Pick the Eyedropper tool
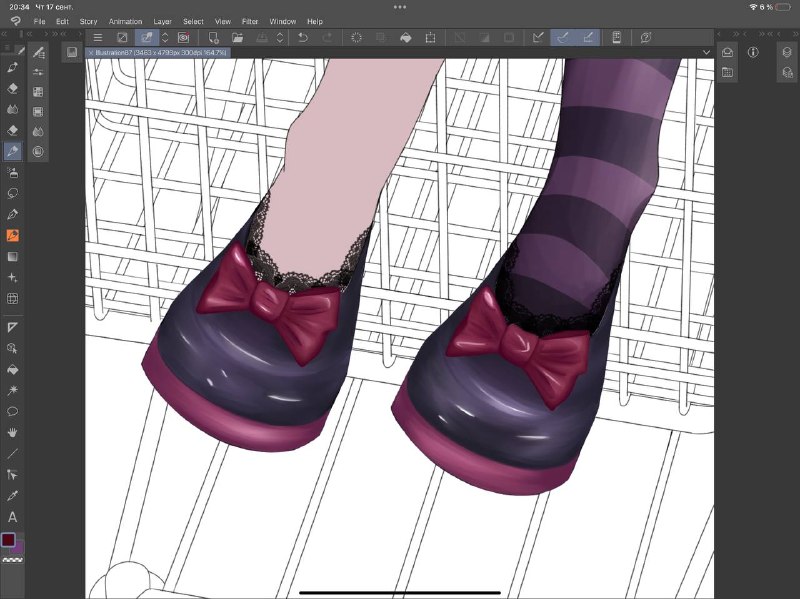 pyautogui.click(x=13, y=495)
